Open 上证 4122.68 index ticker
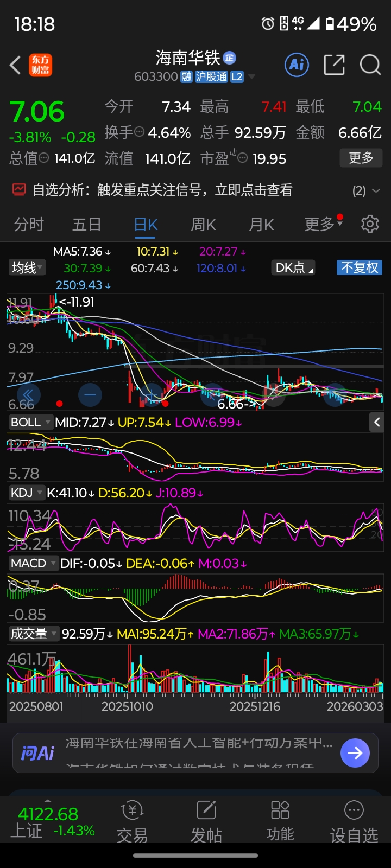 53,822
